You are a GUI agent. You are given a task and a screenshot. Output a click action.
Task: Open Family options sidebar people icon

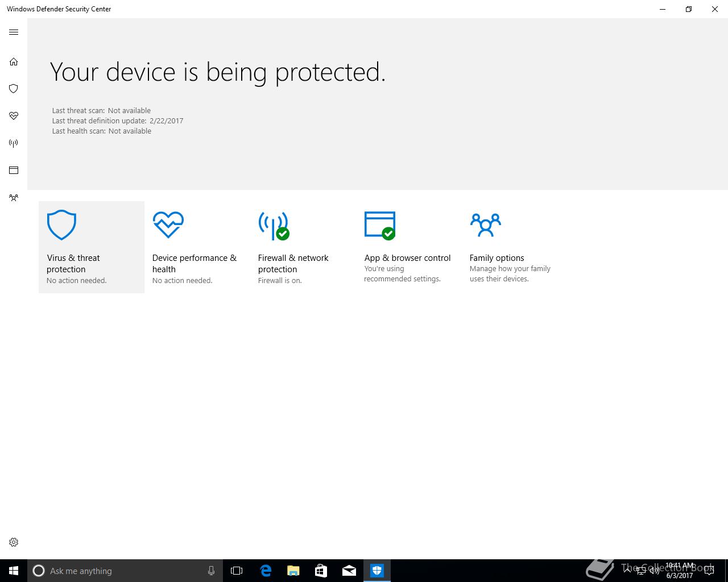click(x=14, y=198)
